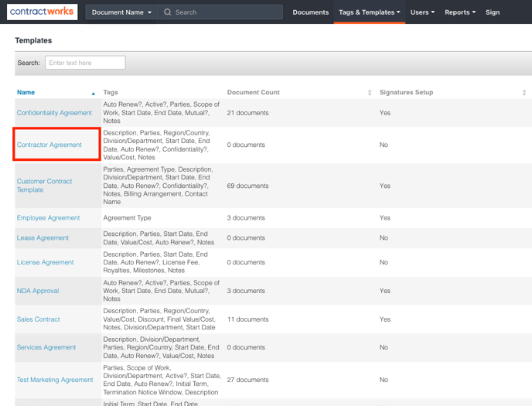
Task: Sort by Name ascending arrow
Action: coord(94,94)
